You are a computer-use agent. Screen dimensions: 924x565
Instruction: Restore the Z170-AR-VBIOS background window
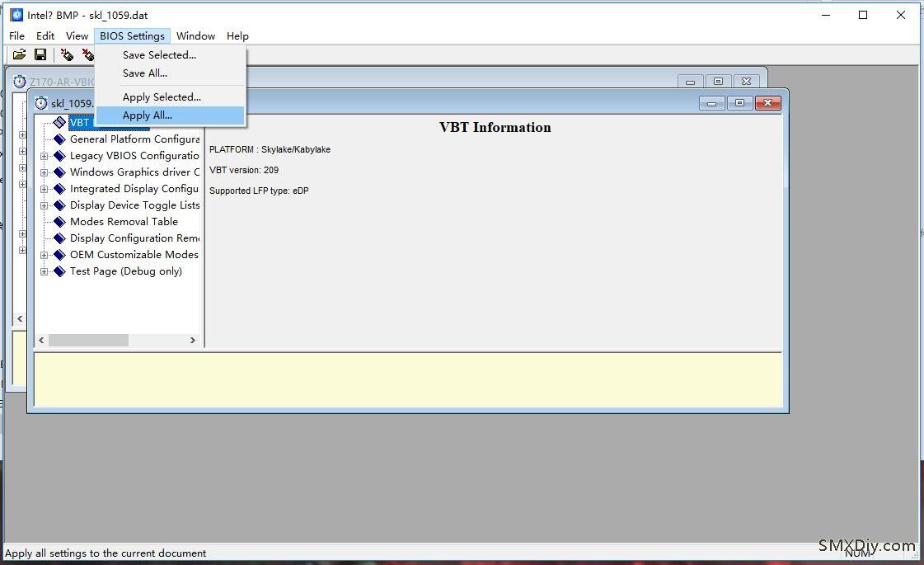pos(718,82)
